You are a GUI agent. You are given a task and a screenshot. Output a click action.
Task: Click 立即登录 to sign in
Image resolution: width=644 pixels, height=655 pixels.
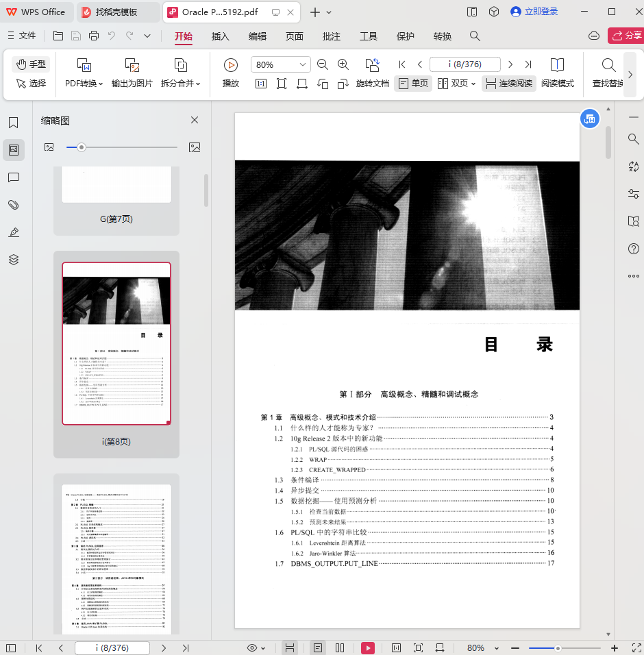coord(534,12)
